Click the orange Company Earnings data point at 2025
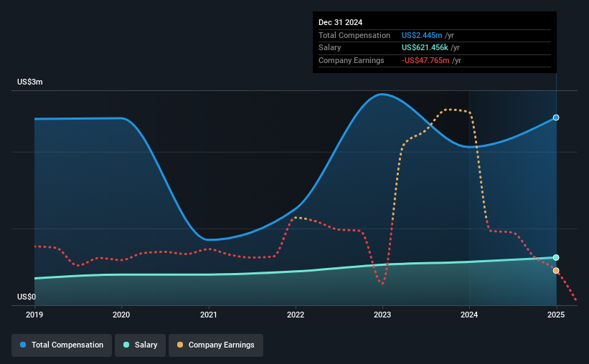Image resolution: width=589 pixels, height=364 pixels. tap(556, 271)
